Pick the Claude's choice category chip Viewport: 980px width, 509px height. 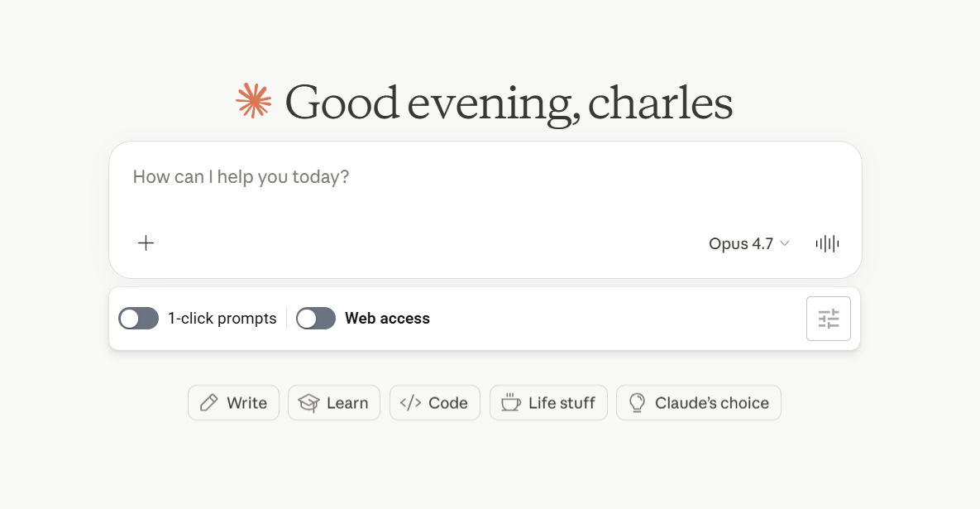[x=698, y=403]
